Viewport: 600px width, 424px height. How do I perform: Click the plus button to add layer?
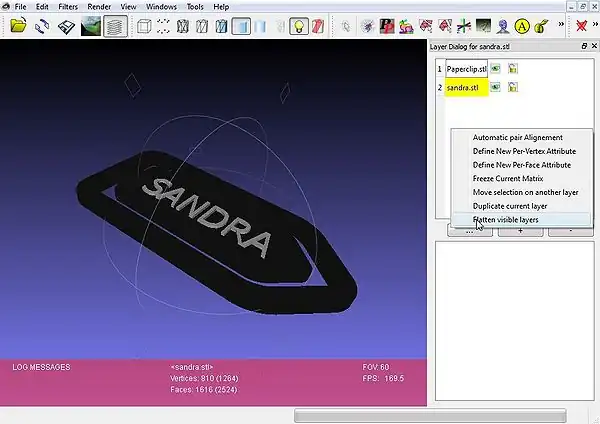(528, 232)
